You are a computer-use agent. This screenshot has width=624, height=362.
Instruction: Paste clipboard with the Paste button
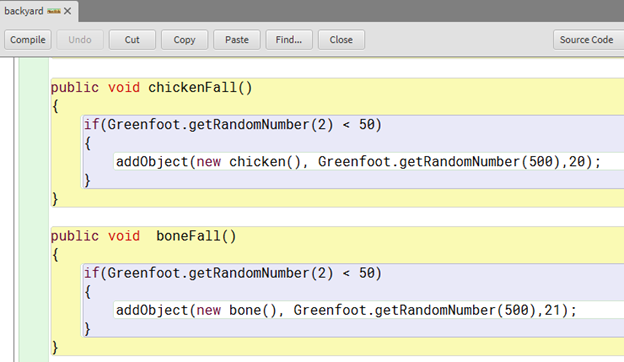coord(237,40)
